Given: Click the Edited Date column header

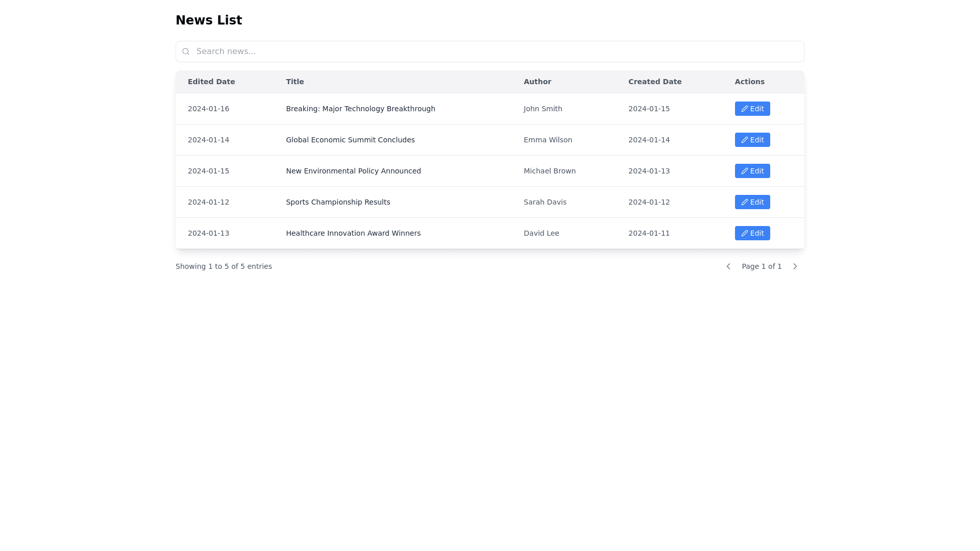Looking at the screenshot, I should click(211, 82).
